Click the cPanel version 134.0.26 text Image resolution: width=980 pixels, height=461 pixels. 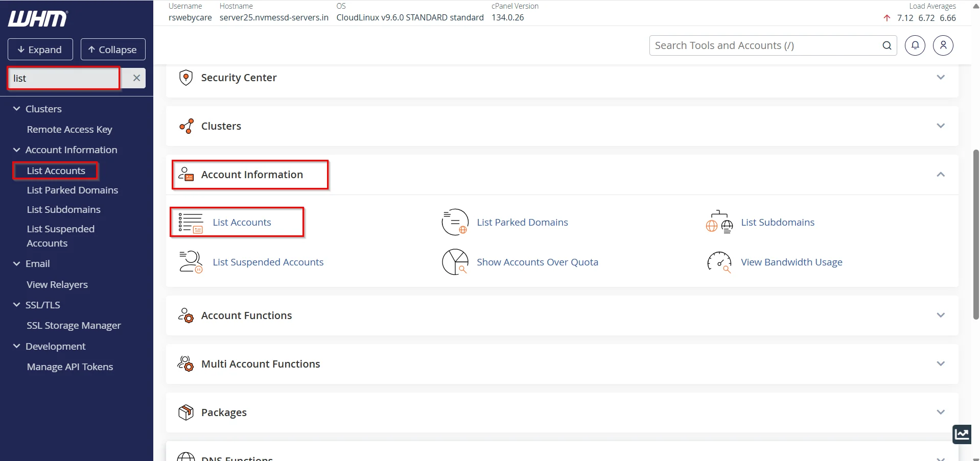tap(508, 17)
